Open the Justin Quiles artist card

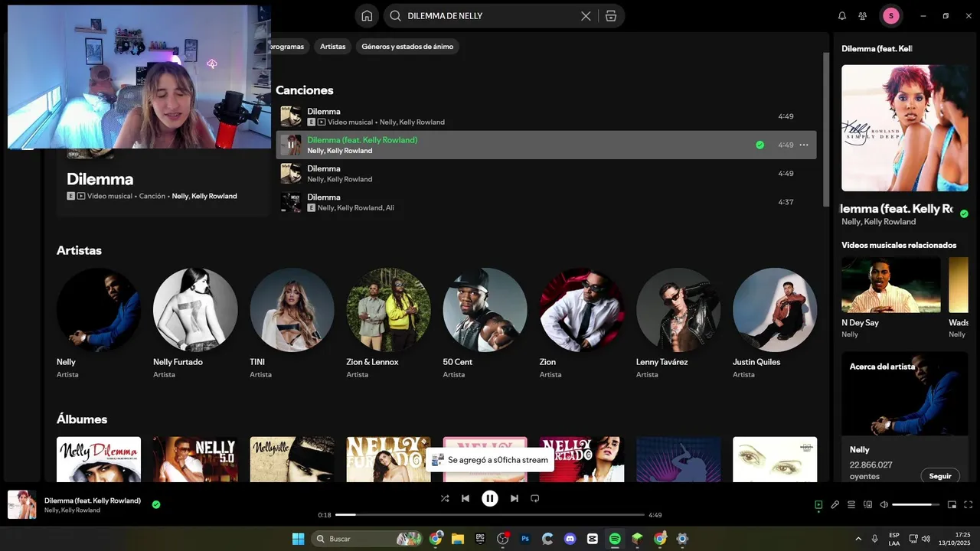pos(774,324)
